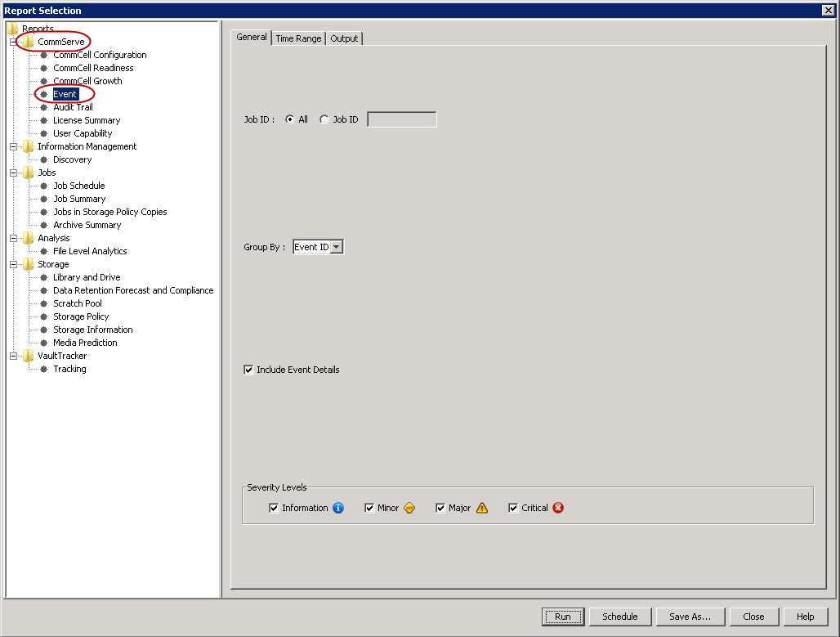840x637 pixels.
Task: Select Audit Trail report in tree
Action: [73, 107]
